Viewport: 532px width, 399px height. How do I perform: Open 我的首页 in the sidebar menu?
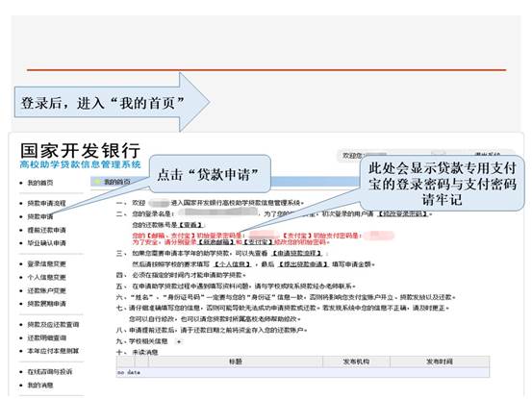coord(40,183)
